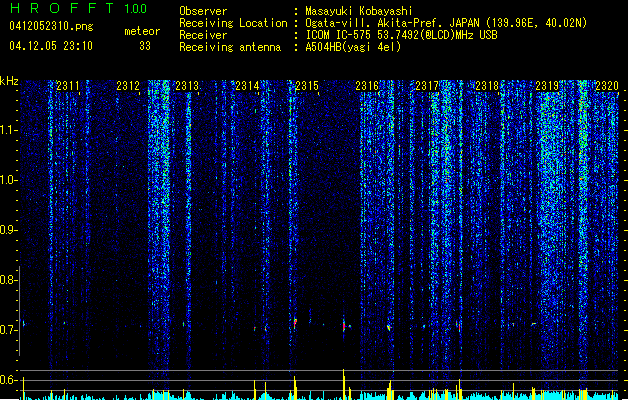Select the file name 0412052310.png
Screen dimensions: 629x400
point(51,26)
